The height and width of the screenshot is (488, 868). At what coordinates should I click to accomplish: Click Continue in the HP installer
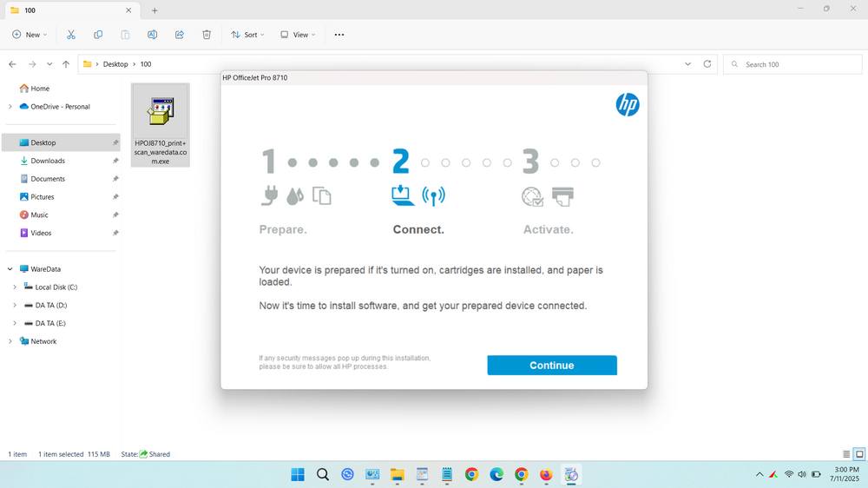point(552,365)
